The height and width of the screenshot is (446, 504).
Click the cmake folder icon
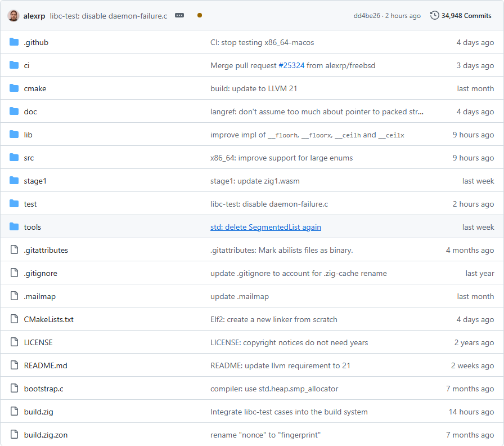point(14,88)
